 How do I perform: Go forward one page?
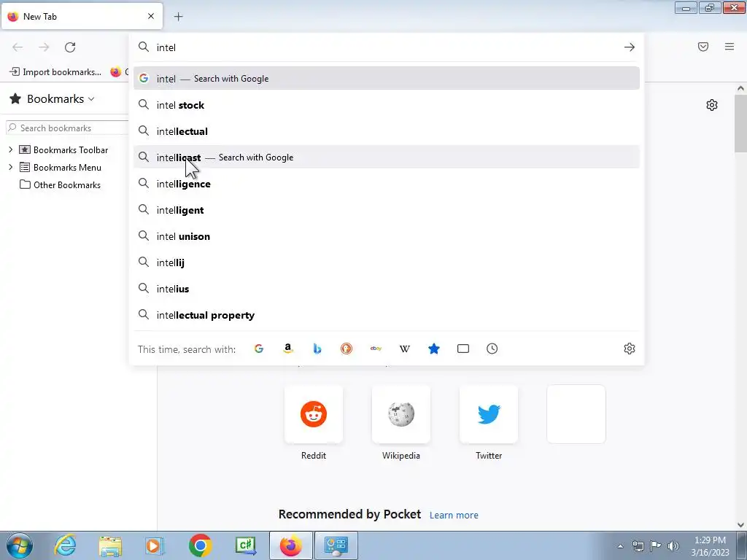tap(44, 47)
